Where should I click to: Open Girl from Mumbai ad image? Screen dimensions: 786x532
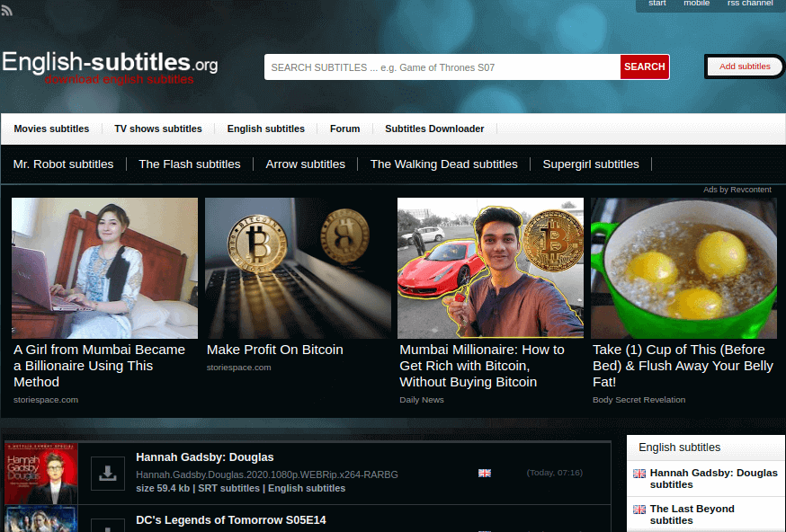tap(104, 268)
